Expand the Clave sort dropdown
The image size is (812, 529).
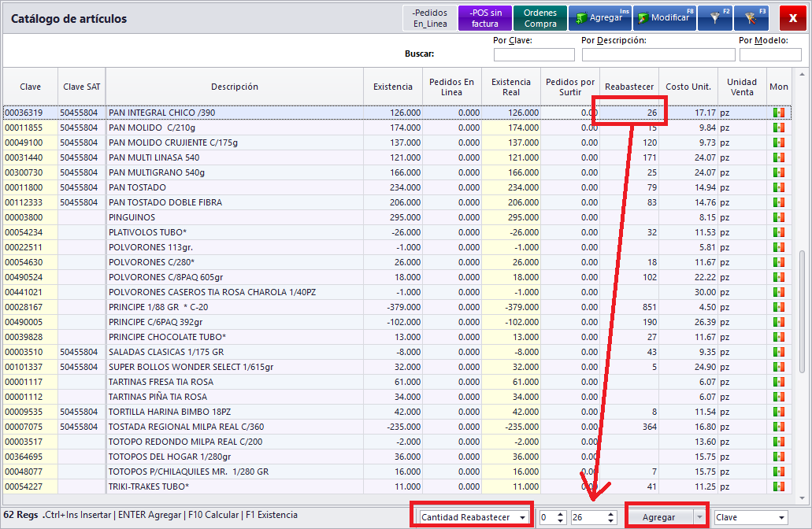pyautogui.click(x=780, y=517)
